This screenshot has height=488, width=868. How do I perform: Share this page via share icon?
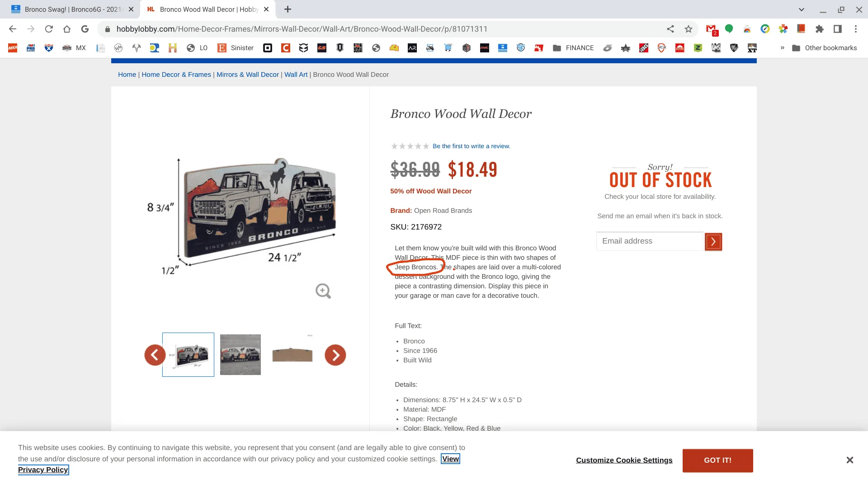point(670,29)
